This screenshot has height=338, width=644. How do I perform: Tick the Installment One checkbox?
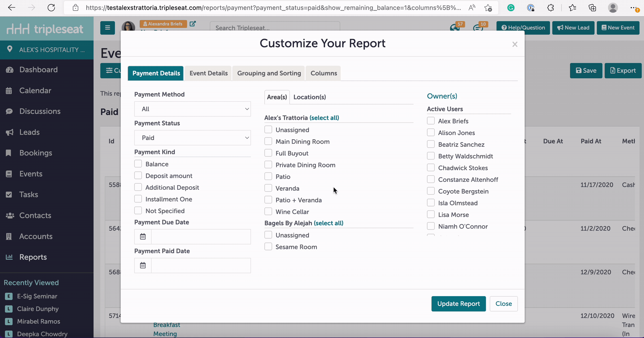coord(138,199)
